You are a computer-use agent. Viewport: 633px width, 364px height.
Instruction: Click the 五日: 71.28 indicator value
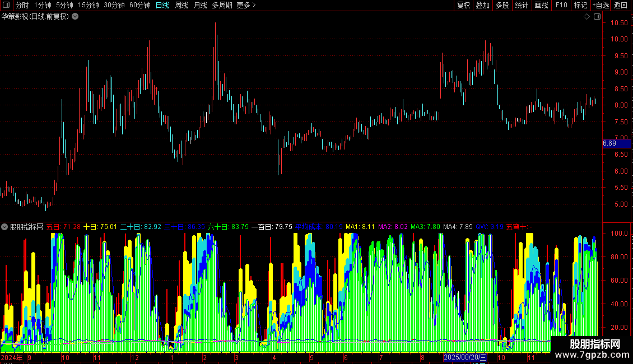63,227
